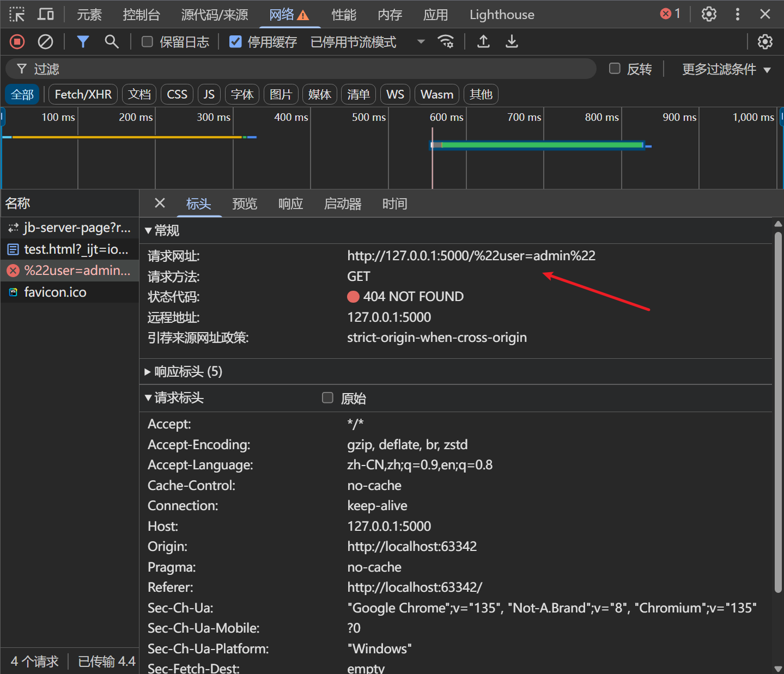Filter requests by Fetch/XHR

click(x=83, y=94)
